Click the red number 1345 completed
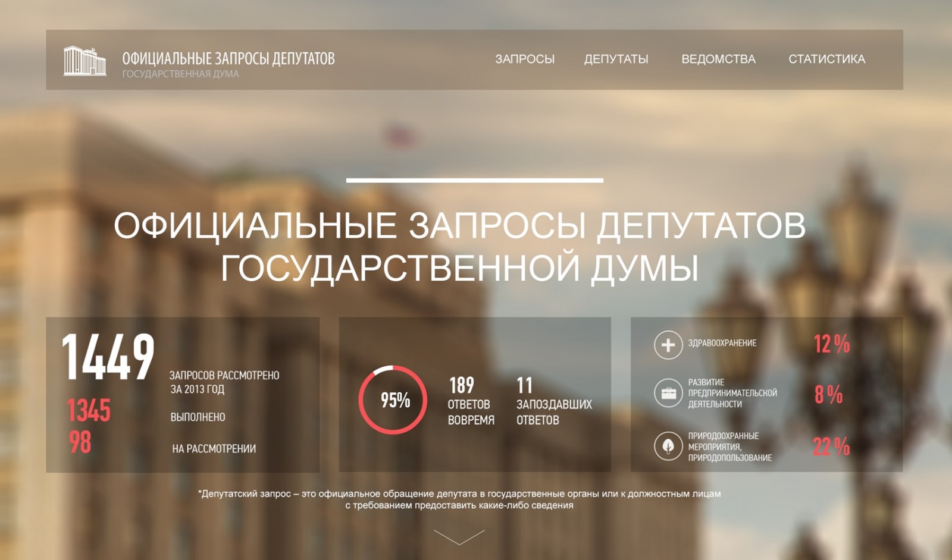 pyautogui.click(x=89, y=410)
